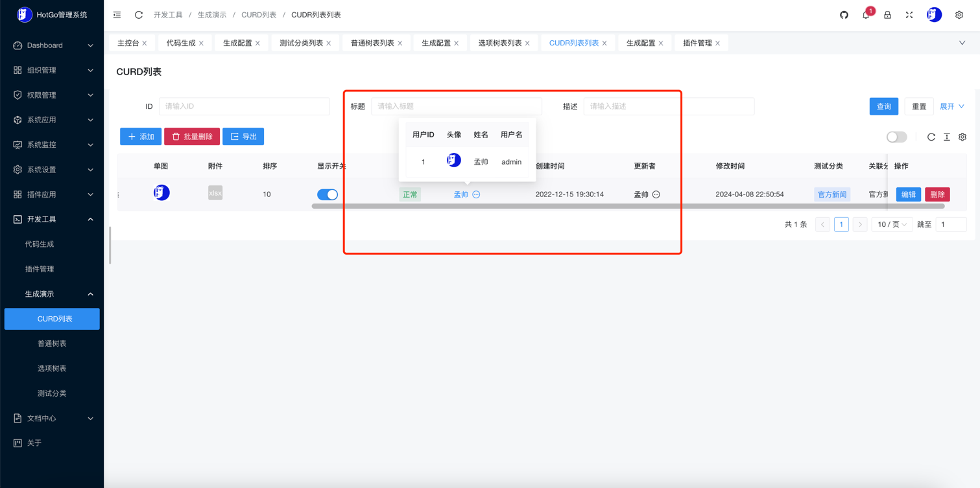Open table column settings icon
980x488 pixels.
962,137
